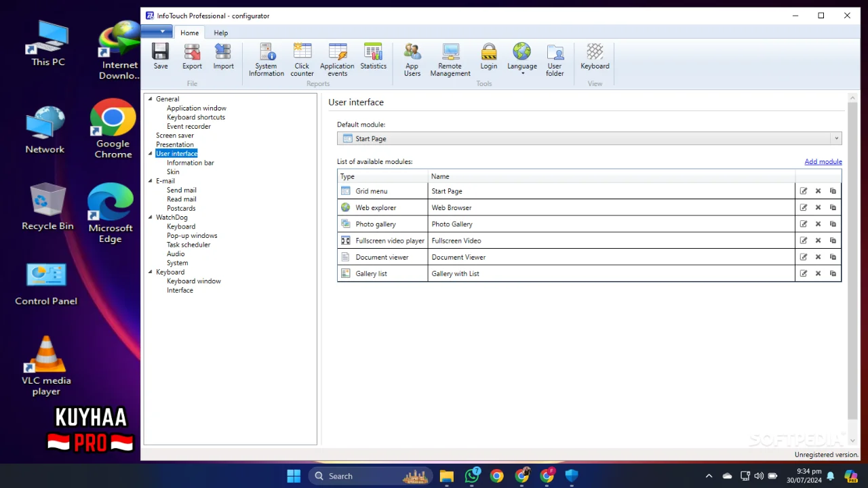
Task: Click the Add module link
Action: pos(823,161)
